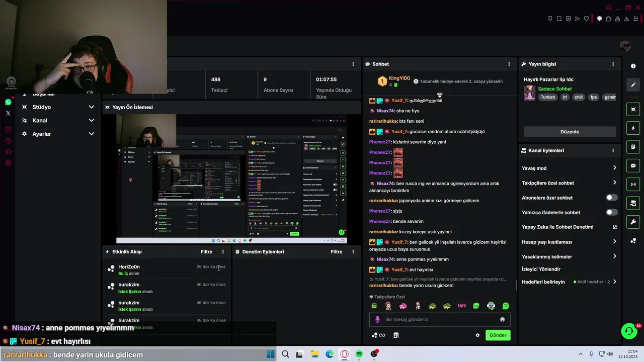644x362 pixels.
Task: Open File Explorer from the taskbar
Action: click(314, 354)
